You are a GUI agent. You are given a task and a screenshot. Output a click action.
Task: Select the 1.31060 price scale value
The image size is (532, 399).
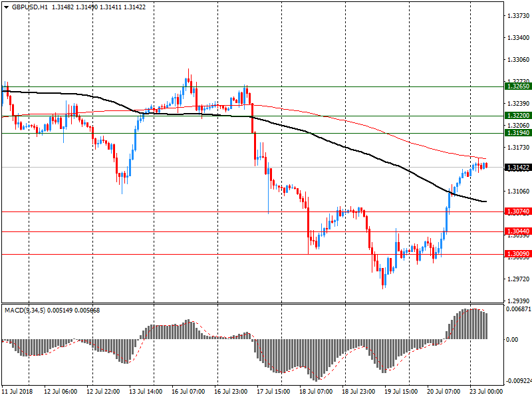518,192
